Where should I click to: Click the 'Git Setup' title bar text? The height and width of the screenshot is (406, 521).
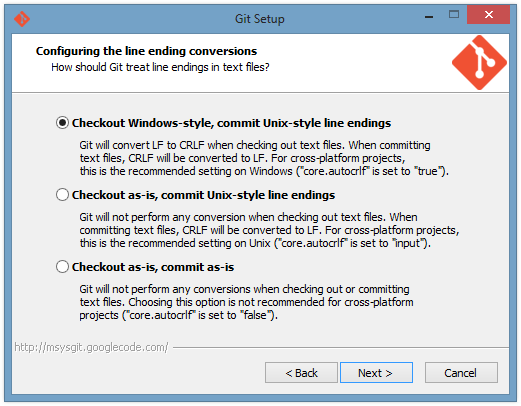[x=260, y=19]
